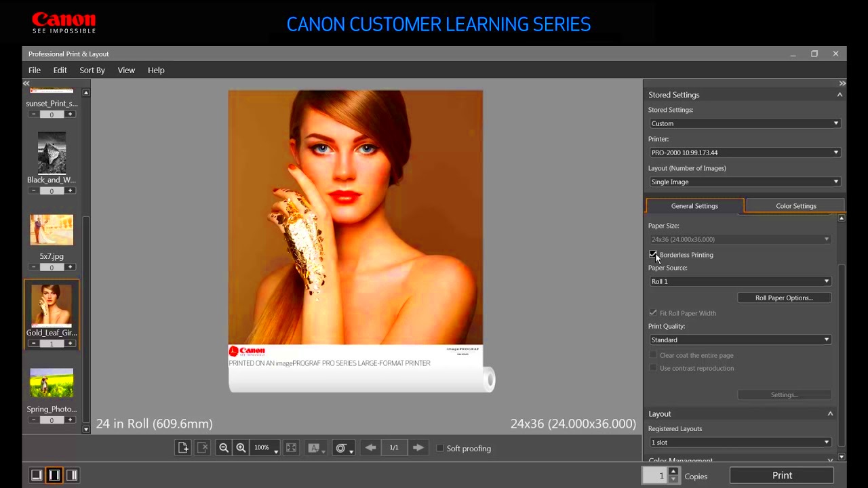Select the 5x7.jpg wedding thumbnail

point(52,230)
